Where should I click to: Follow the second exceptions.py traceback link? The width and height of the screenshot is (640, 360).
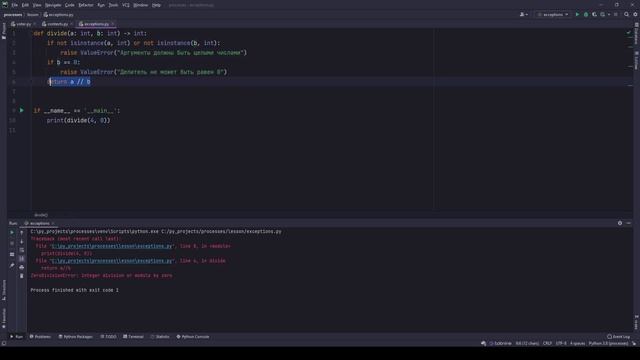111,261
